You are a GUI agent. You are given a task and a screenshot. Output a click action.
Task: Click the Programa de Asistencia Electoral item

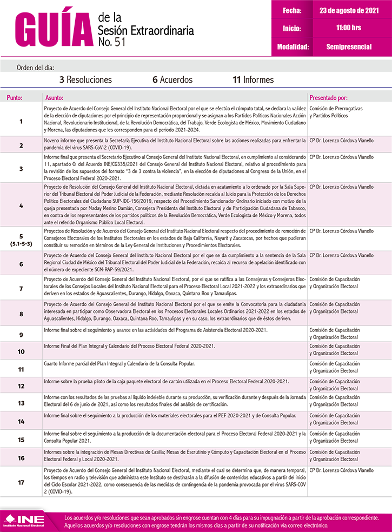[x=155, y=330]
